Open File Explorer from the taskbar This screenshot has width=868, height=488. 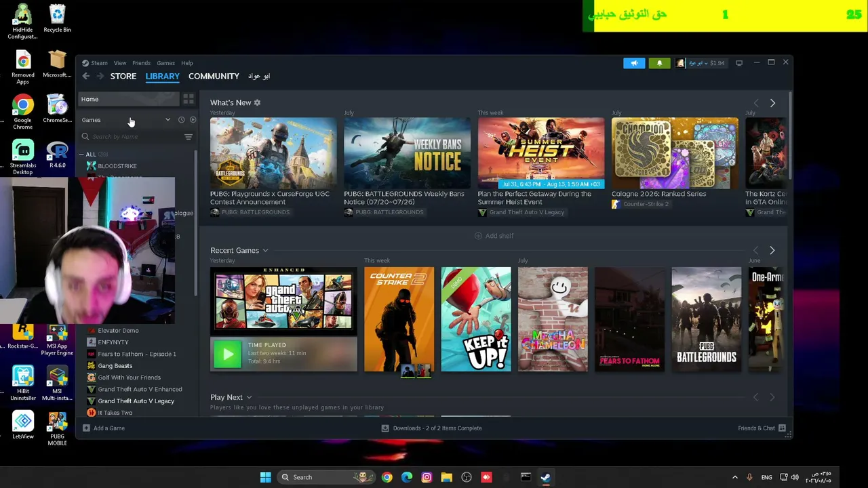coord(446,477)
